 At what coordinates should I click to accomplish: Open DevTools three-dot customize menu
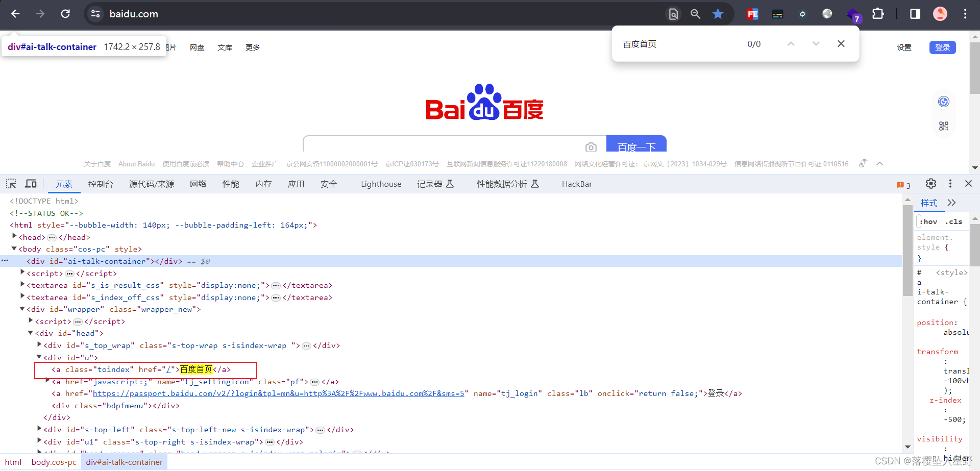pyautogui.click(x=950, y=184)
